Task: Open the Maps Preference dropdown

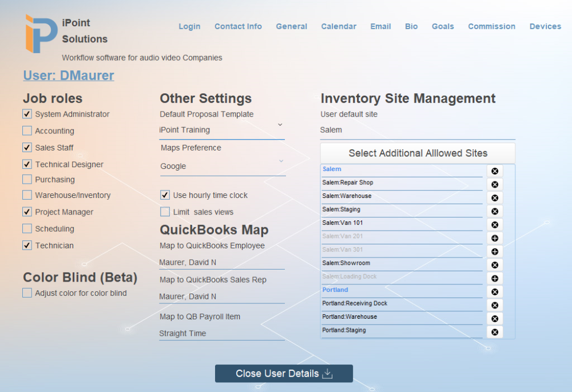Action: click(x=222, y=166)
